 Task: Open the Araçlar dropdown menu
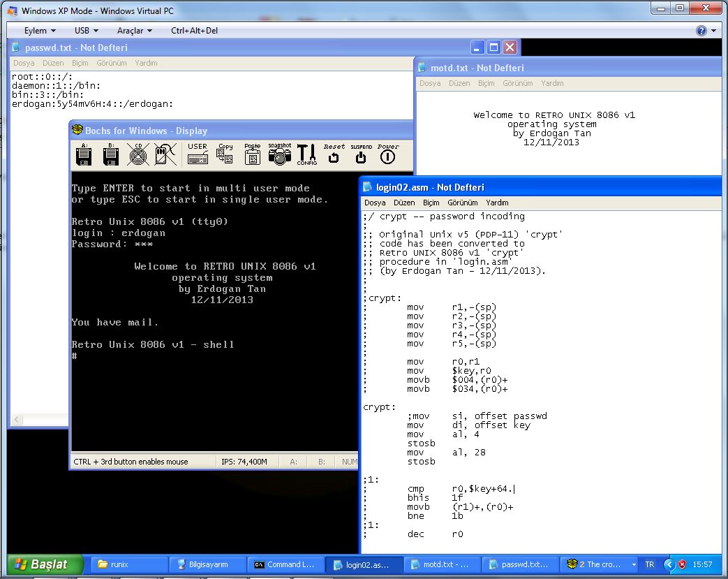click(135, 31)
